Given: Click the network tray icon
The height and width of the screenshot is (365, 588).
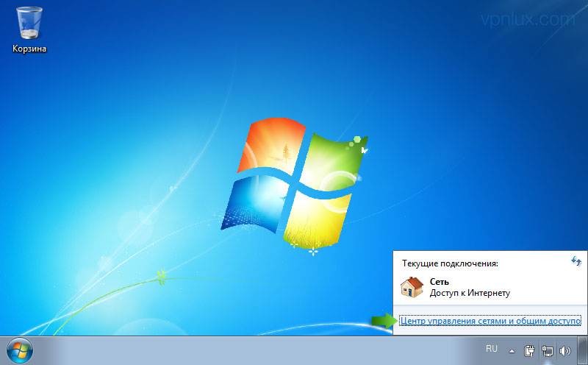Looking at the screenshot, I should (x=547, y=351).
